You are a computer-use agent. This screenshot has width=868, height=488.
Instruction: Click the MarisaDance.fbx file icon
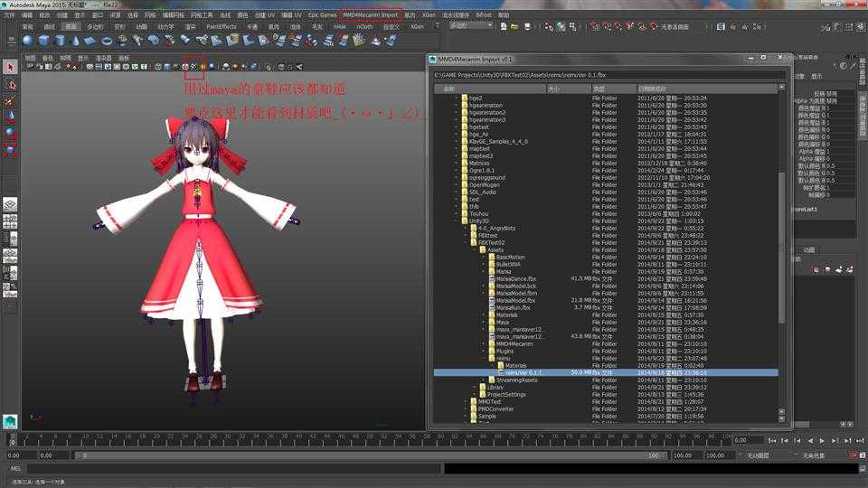click(x=492, y=279)
